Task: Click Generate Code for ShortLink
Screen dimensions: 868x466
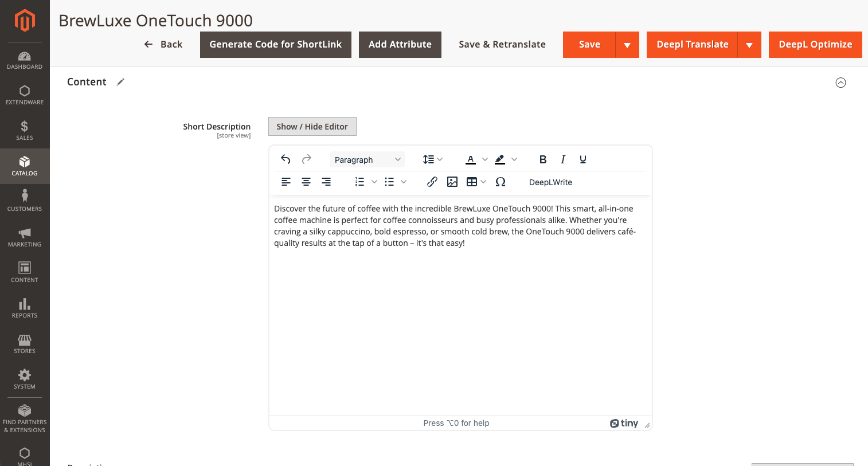Action: point(276,45)
